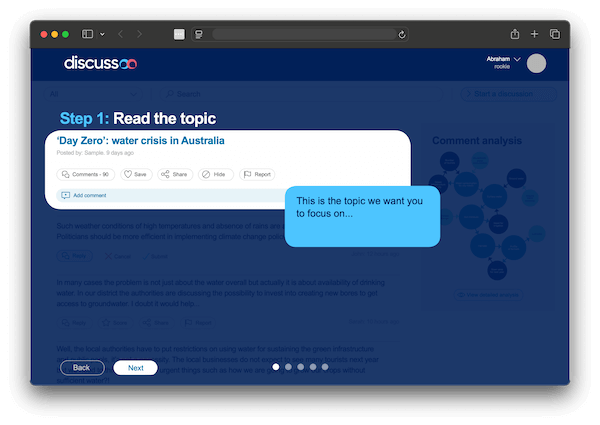Click the Next button in tutorial
600x425 pixels.
click(135, 368)
